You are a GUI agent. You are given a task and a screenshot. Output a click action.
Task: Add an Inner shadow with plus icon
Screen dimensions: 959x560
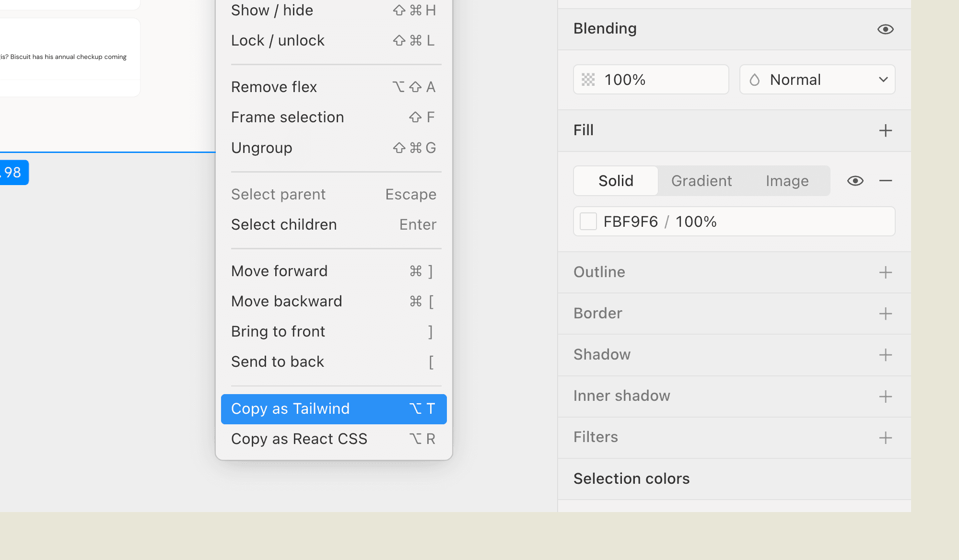(x=885, y=396)
